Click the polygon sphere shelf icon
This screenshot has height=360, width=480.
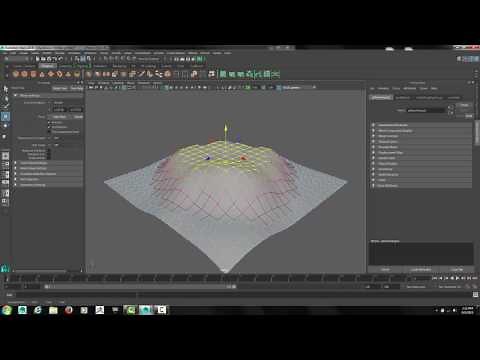[x=16, y=74]
